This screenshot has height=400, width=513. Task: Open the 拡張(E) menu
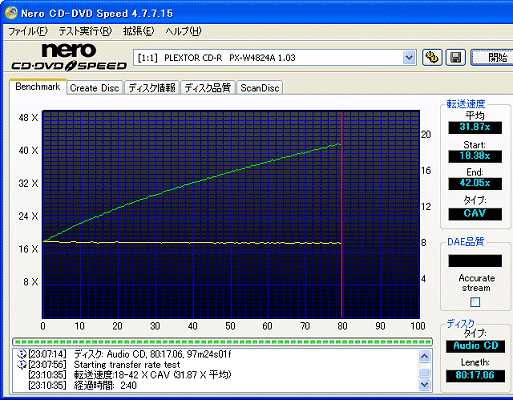pyautogui.click(x=138, y=31)
